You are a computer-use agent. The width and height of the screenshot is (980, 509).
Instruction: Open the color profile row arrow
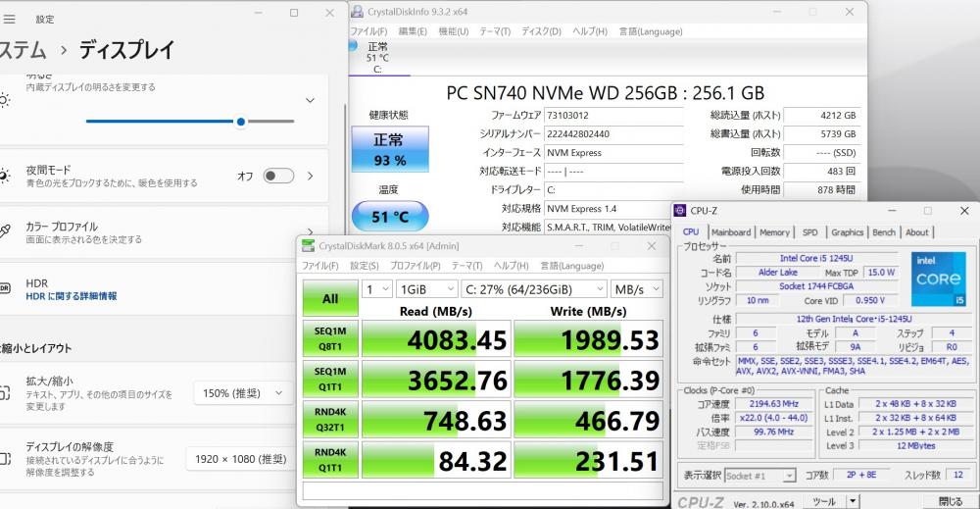(311, 232)
